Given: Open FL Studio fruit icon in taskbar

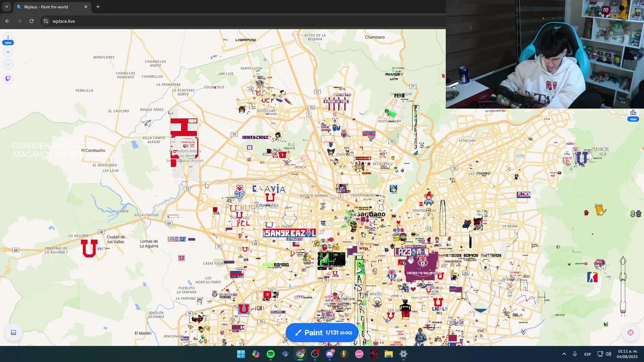Looking at the screenshot, I should pyautogui.click(x=344, y=354).
